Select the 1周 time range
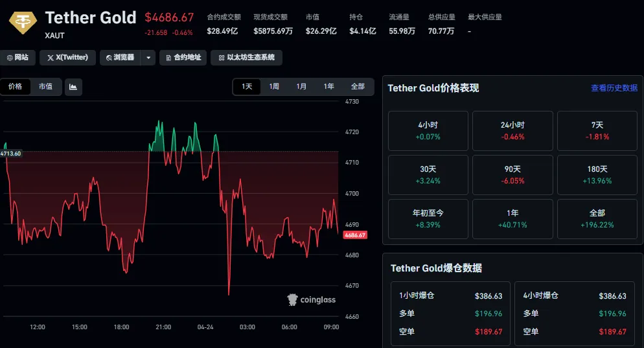Image resolution: width=644 pixels, height=348 pixels. tap(274, 87)
